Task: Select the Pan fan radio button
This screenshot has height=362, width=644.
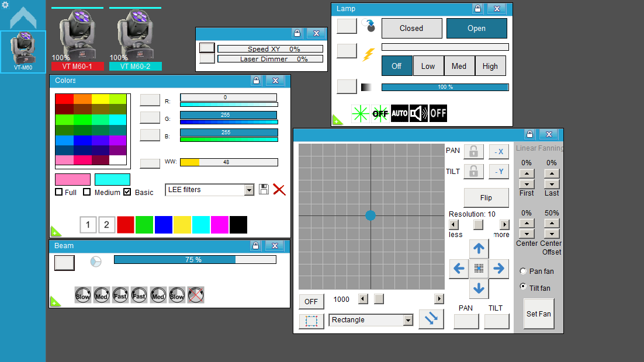Action: (523, 271)
